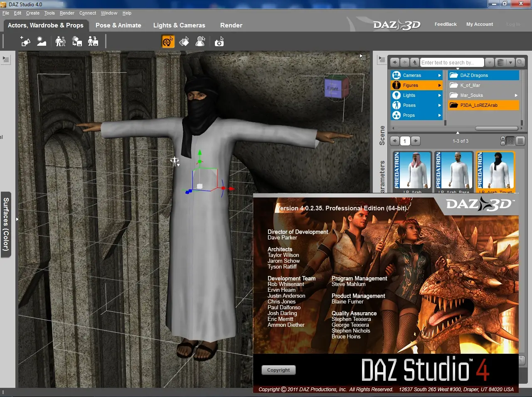Switch to Pose & Animate tab
This screenshot has height=397, width=532.
click(x=118, y=25)
